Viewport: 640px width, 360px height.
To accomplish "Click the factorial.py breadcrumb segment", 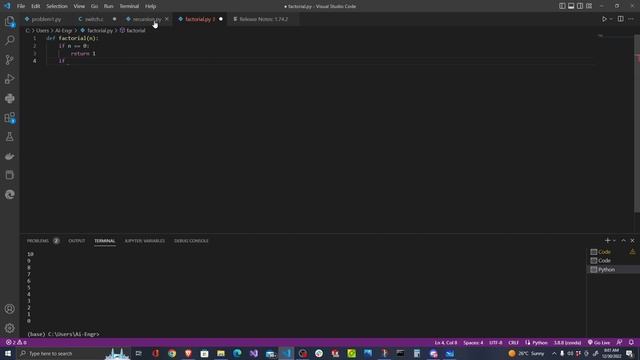I will point(99,31).
